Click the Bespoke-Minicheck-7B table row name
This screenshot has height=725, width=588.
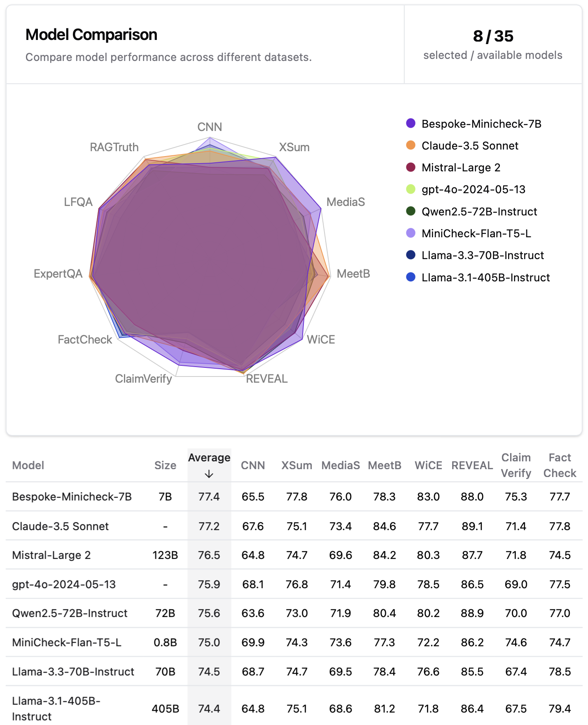point(72,497)
